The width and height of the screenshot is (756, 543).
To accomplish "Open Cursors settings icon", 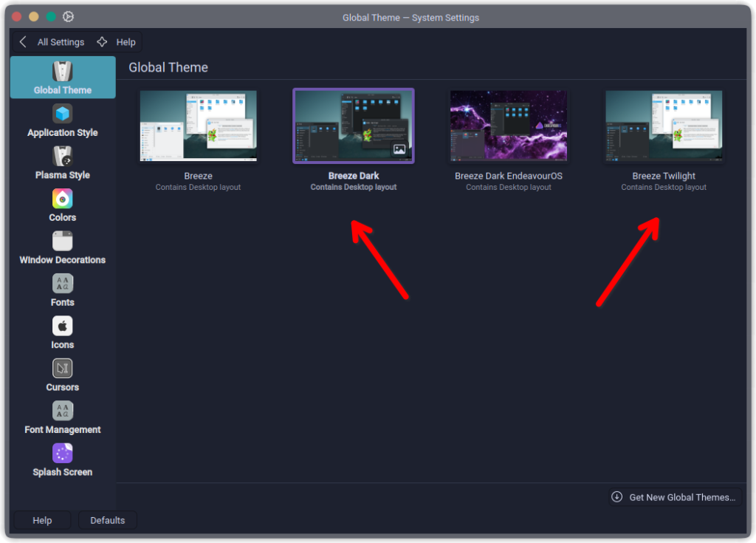I will coord(62,368).
